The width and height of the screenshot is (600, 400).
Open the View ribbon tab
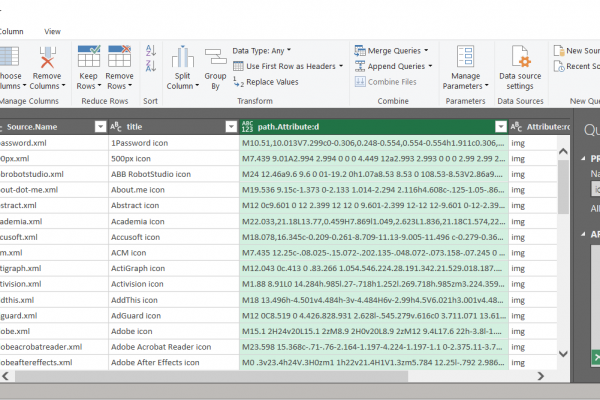pos(52,31)
